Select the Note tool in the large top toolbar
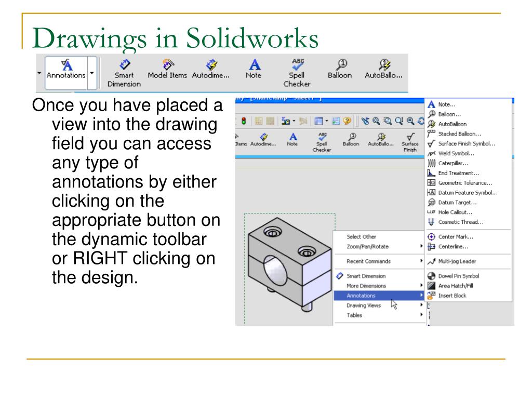The width and height of the screenshot is (532, 399). click(254, 69)
